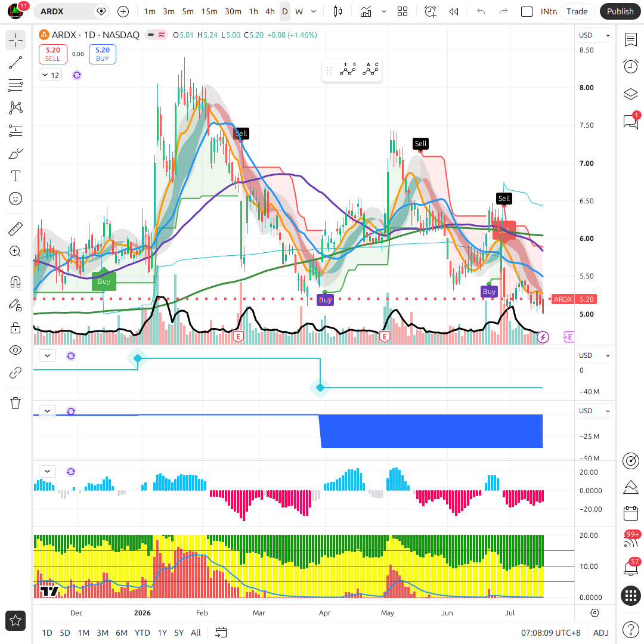The height and width of the screenshot is (644, 644).
Task: Toggle magnet mode for drawings
Action: pyautogui.click(x=16, y=282)
